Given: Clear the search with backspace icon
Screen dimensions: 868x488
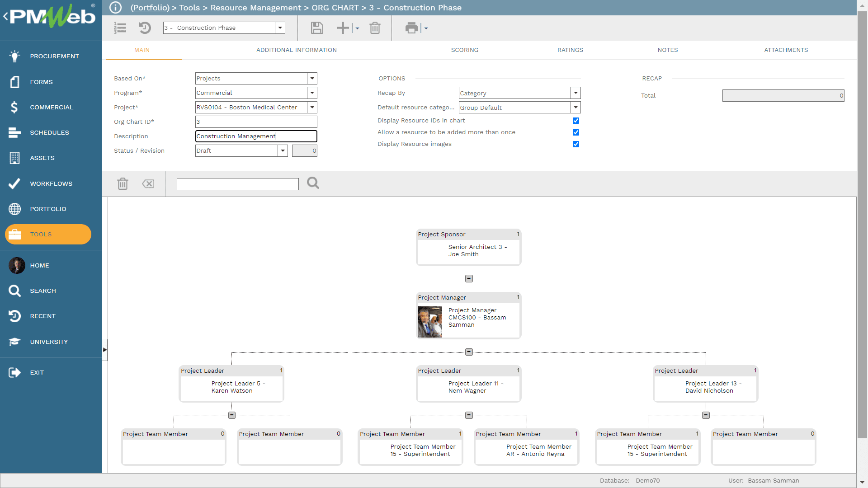Looking at the screenshot, I should [x=148, y=183].
